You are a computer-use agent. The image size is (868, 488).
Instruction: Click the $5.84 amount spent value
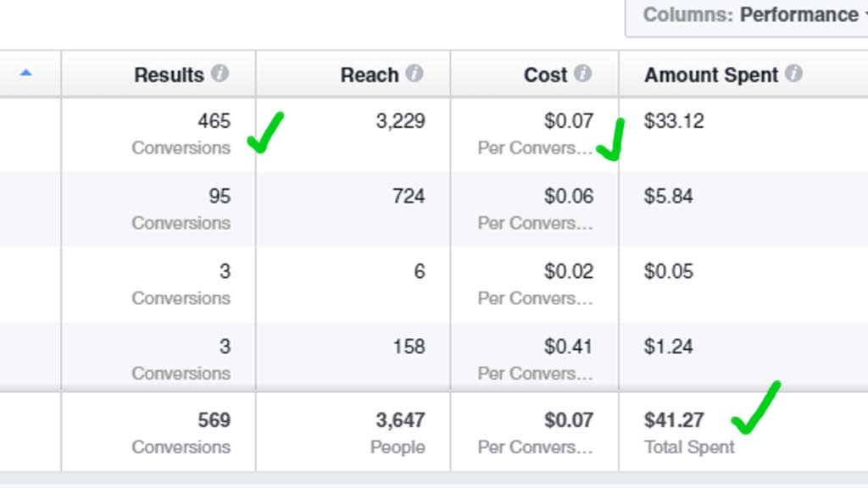point(668,196)
